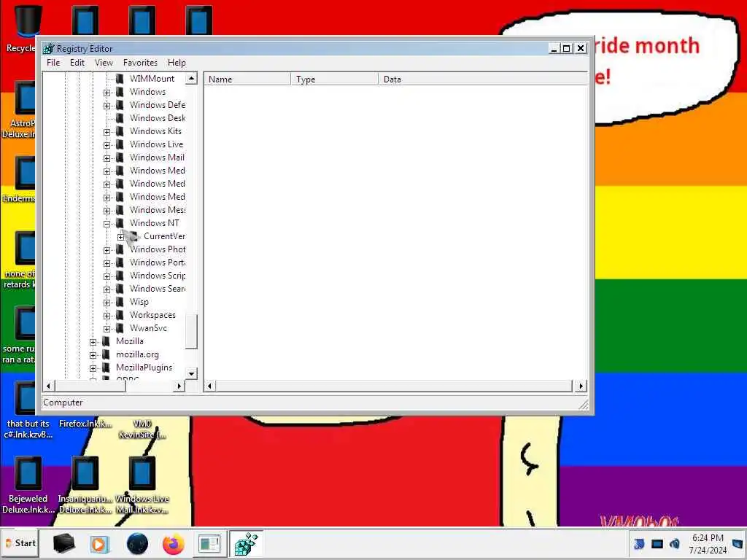Expand the Windows Defe key
The width and height of the screenshot is (747, 560).
tap(107, 106)
